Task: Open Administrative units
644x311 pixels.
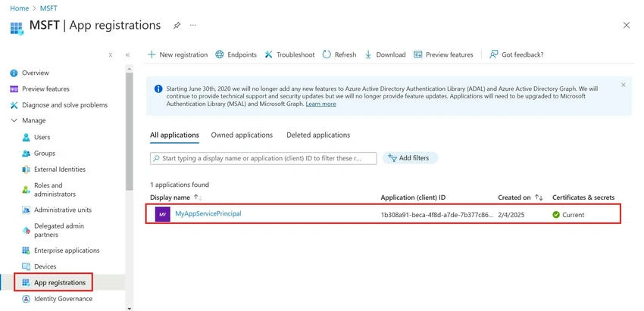Action: coord(63,210)
